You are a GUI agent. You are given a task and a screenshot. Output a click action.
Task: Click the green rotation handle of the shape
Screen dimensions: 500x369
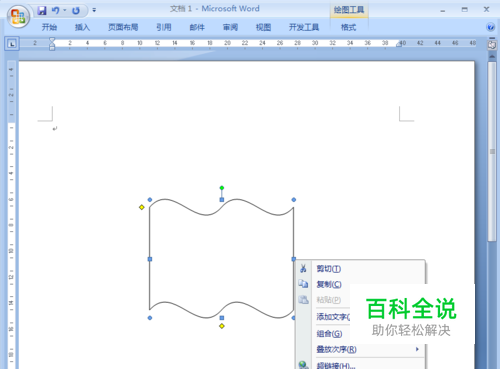tap(222, 188)
